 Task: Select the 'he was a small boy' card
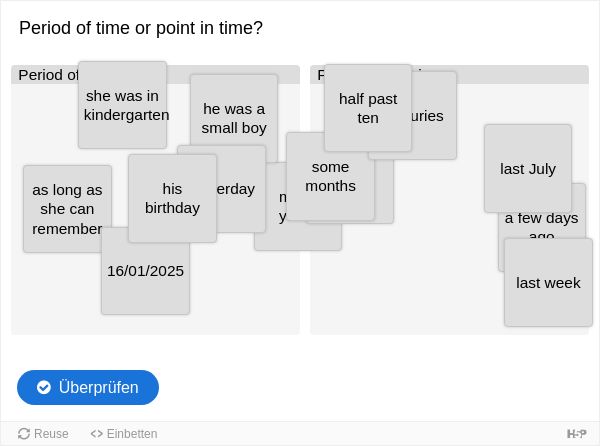click(x=234, y=111)
